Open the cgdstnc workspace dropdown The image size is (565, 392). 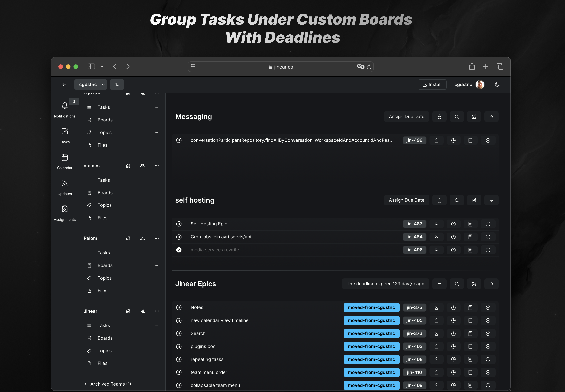point(90,85)
